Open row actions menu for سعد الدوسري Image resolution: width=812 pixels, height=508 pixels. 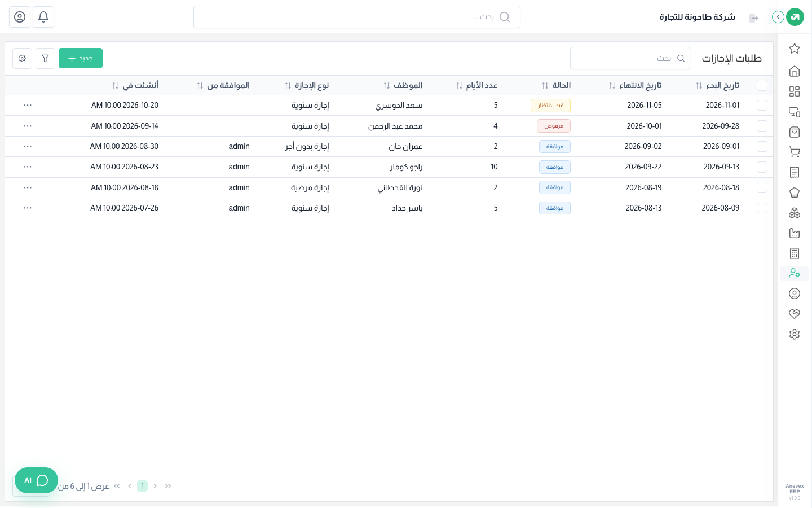tap(28, 106)
